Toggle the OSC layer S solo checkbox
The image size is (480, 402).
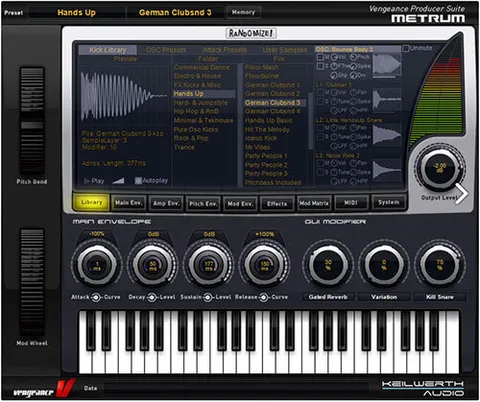[320, 66]
